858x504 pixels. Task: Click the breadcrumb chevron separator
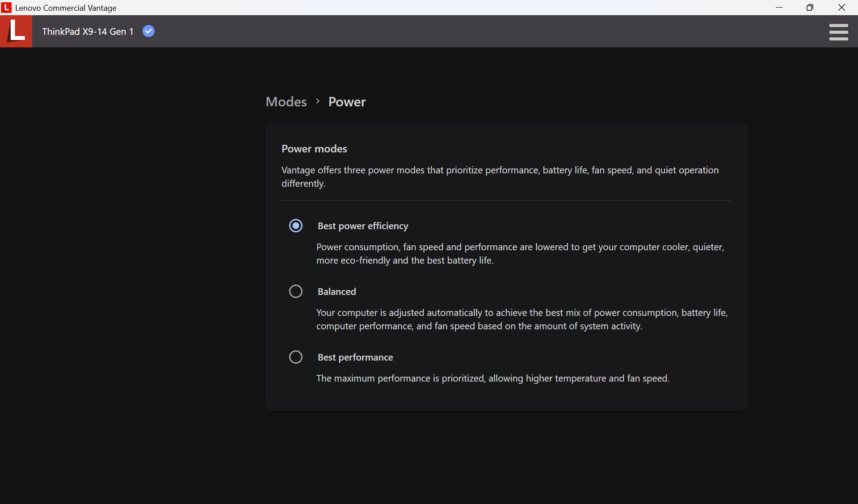pyautogui.click(x=318, y=101)
